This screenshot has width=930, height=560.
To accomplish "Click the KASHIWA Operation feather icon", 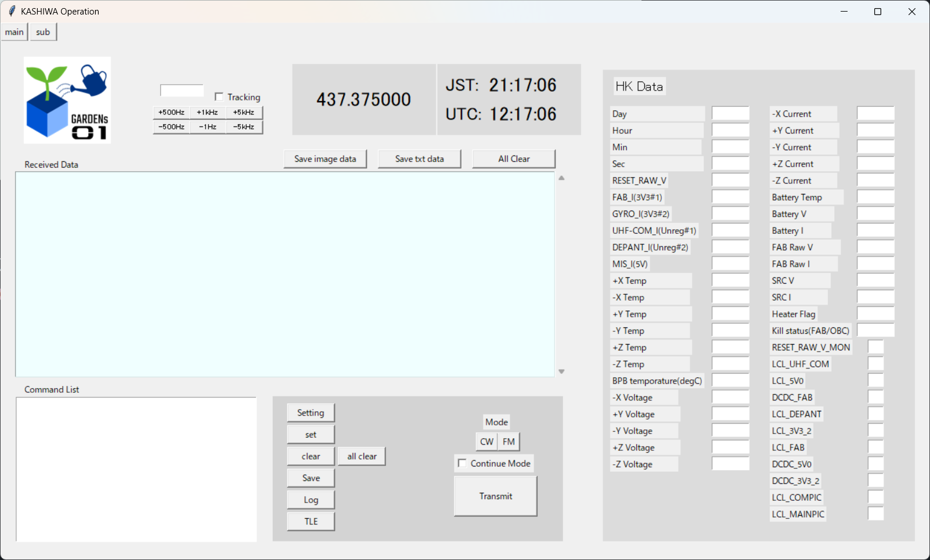I will pos(12,11).
